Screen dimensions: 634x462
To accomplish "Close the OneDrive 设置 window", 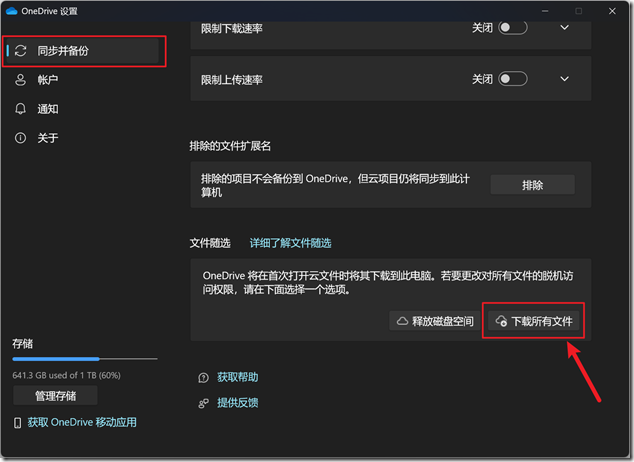I will tap(612, 11).
